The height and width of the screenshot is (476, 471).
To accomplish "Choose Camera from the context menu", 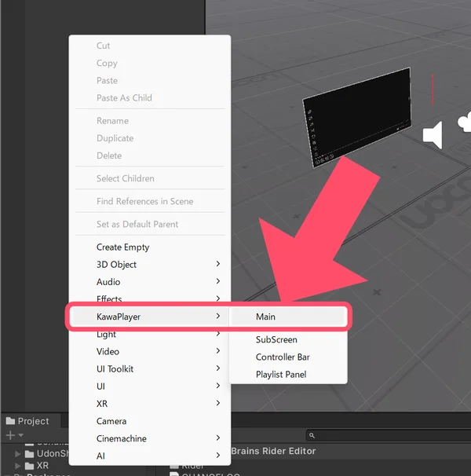I will (x=111, y=421).
